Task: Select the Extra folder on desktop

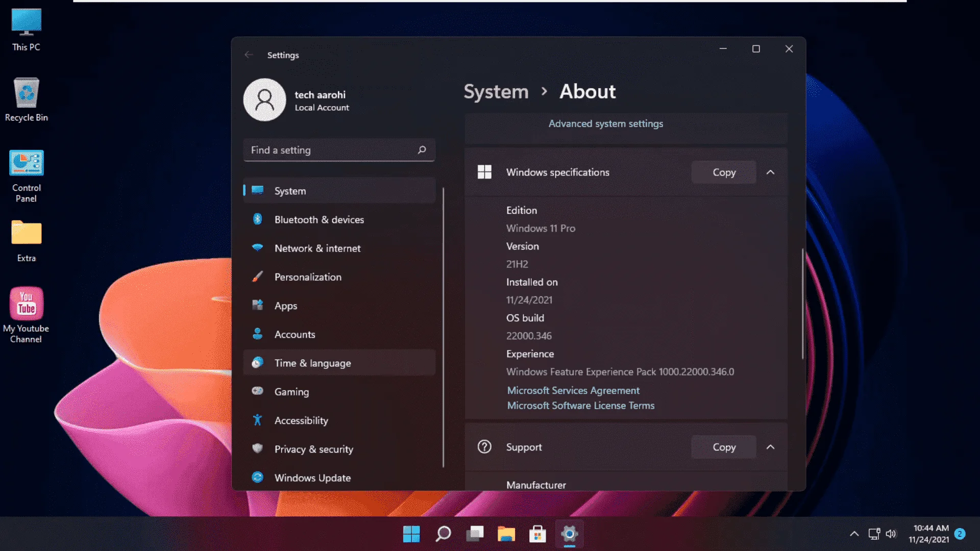Action: click(26, 241)
